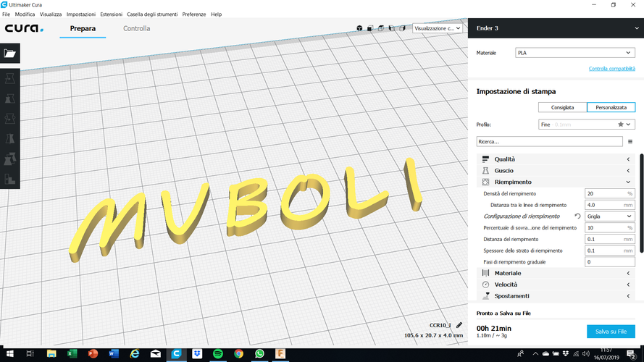Open the Estensioni menu
644x362 pixels.
tap(112, 14)
